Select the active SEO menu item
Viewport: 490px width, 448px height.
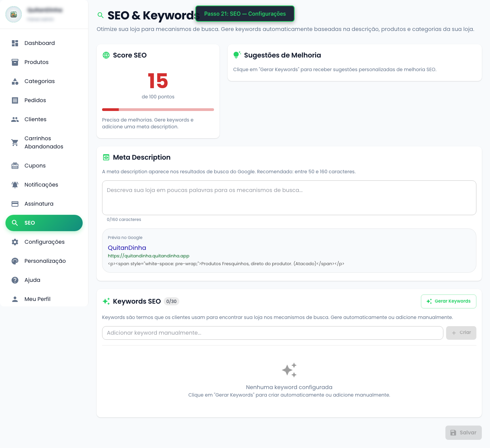click(x=44, y=223)
